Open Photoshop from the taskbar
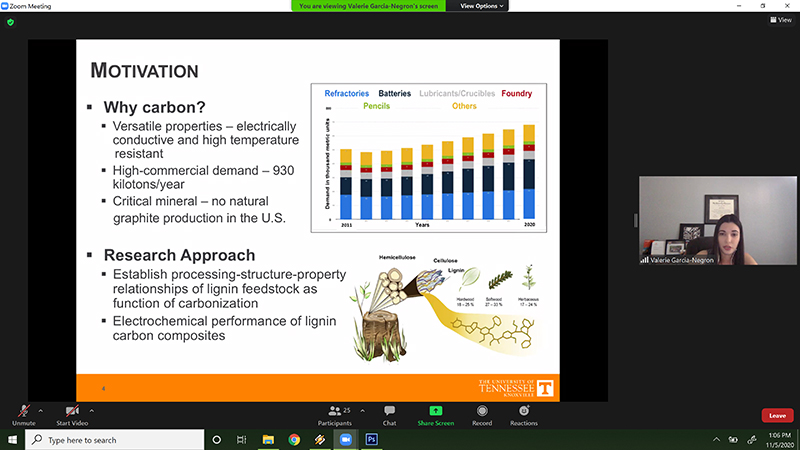Image resolution: width=800 pixels, height=450 pixels. click(371, 440)
